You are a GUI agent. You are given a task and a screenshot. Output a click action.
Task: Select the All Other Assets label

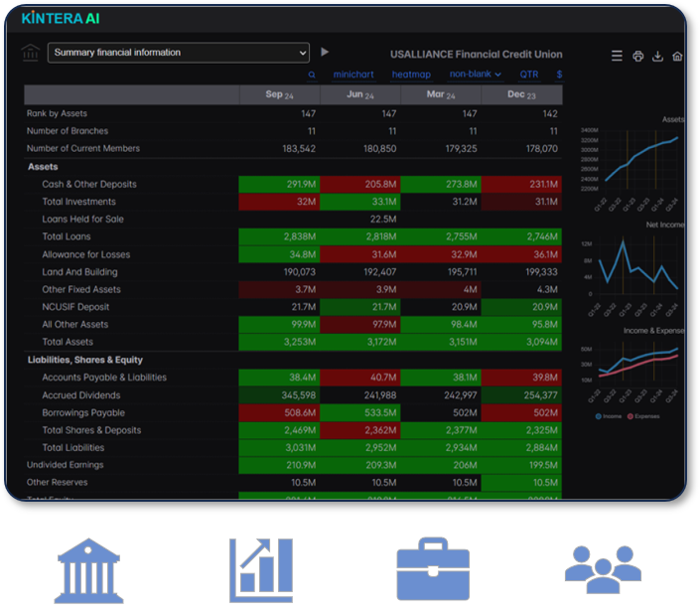point(75,324)
